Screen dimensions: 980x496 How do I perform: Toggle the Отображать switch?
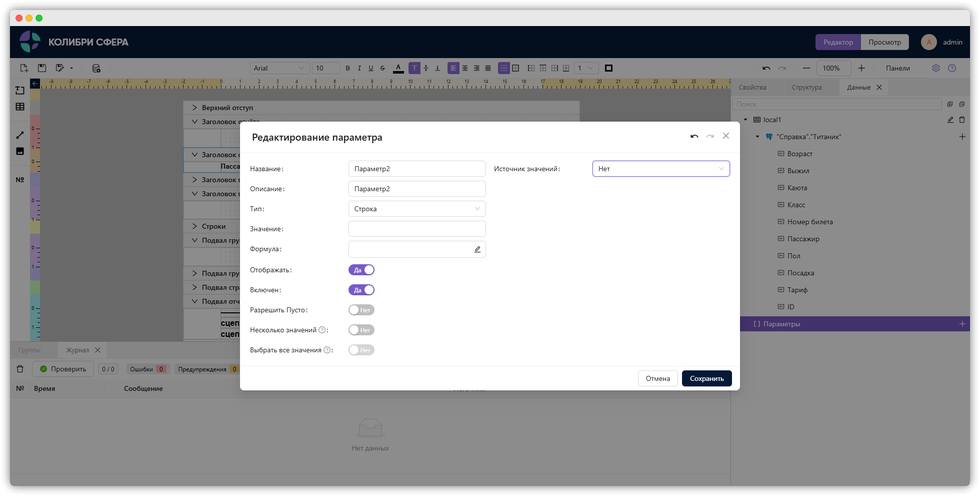click(361, 270)
